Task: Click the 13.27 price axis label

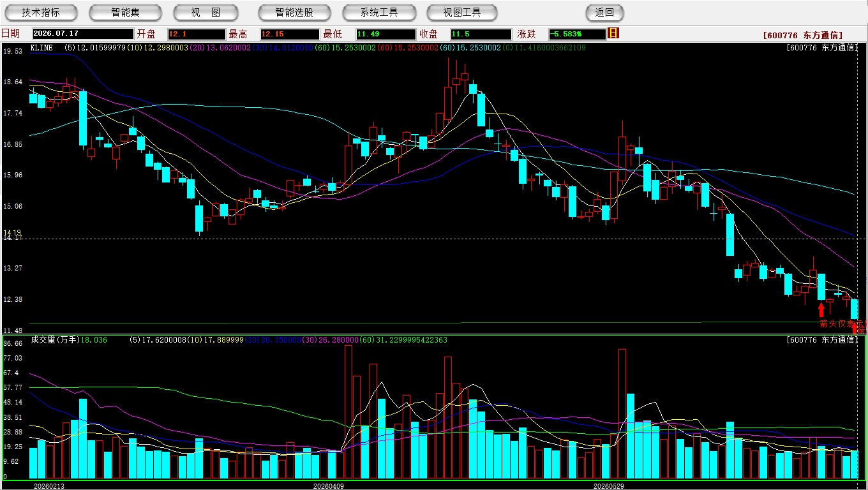Action: (x=13, y=268)
